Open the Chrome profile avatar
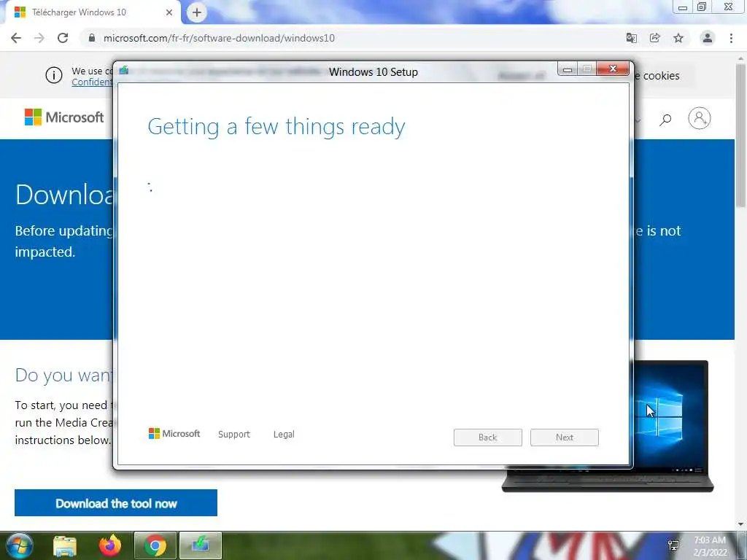Viewport: 747px width, 560px height. pos(708,38)
